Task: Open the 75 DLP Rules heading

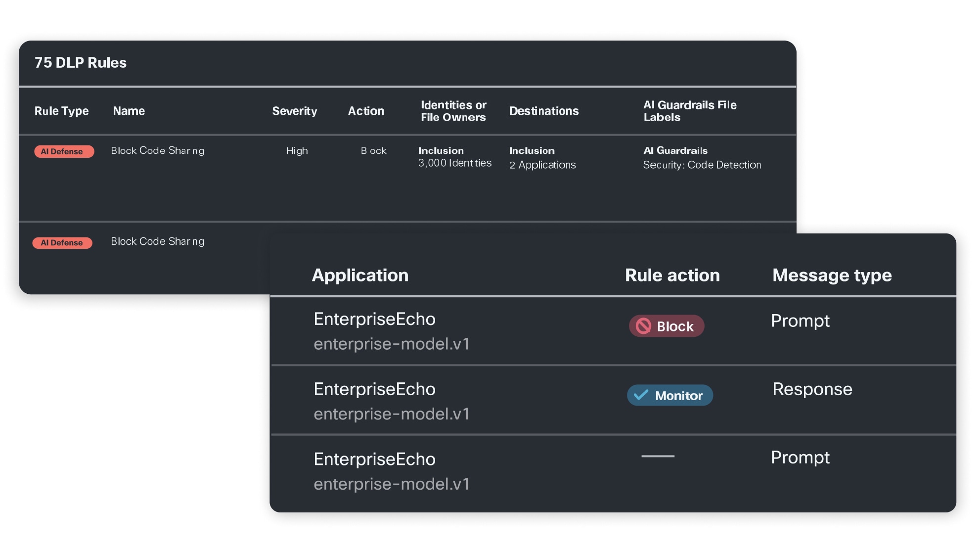Action: pos(81,63)
